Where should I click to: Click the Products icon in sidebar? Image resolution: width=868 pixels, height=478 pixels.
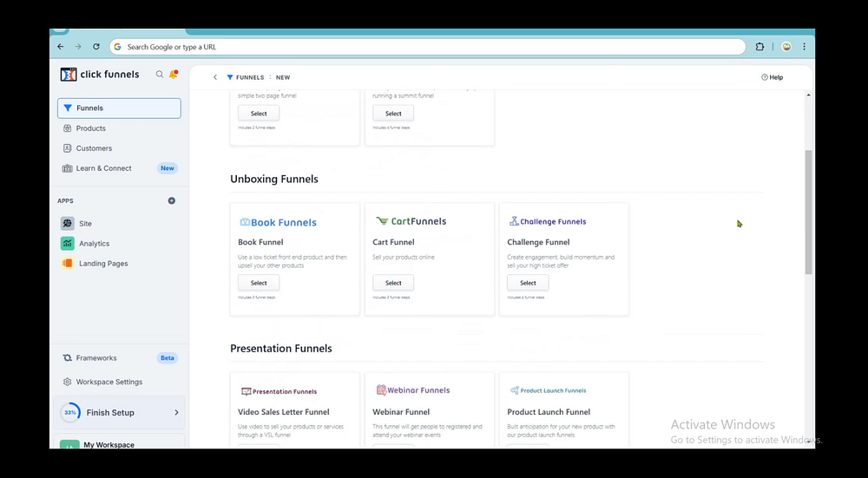(x=68, y=128)
